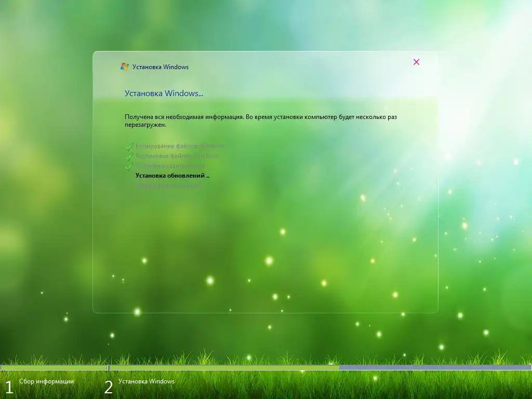The height and width of the screenshot is (399, 532).
Task: Click the faded last step below Установка обновлений
Action: click(169, 185)
